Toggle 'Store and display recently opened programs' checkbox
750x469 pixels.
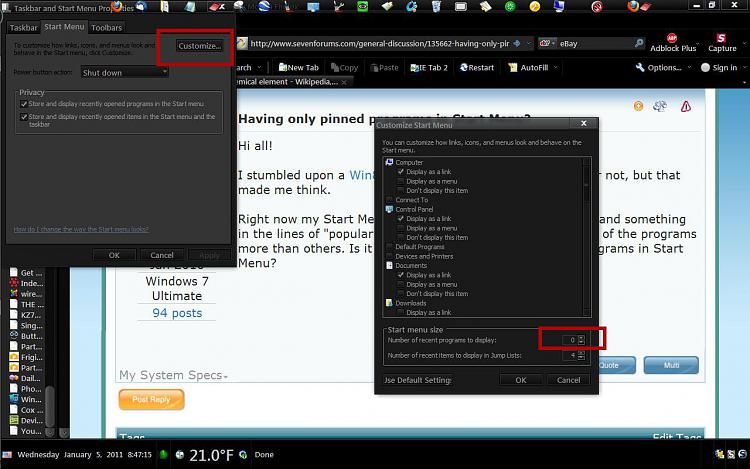pos(24,104)
